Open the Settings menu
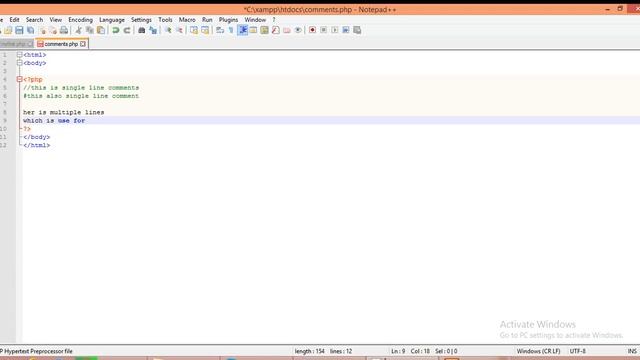 141,20
